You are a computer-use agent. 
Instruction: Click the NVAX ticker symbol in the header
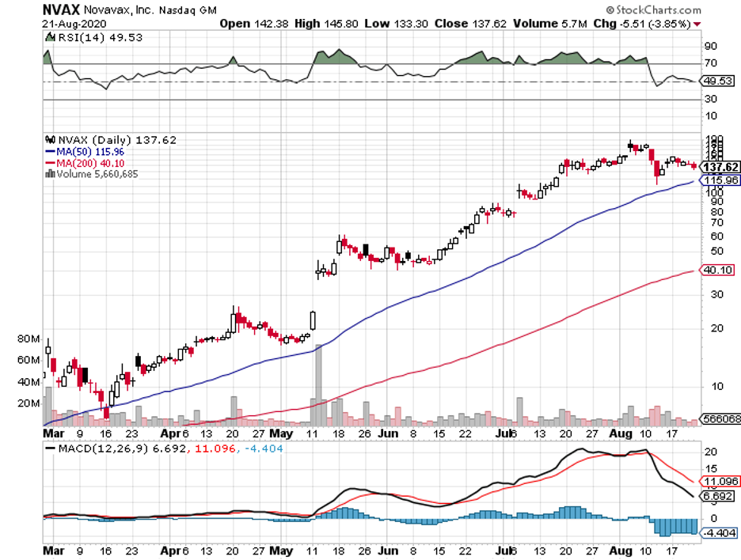click(x=61, y=9)
